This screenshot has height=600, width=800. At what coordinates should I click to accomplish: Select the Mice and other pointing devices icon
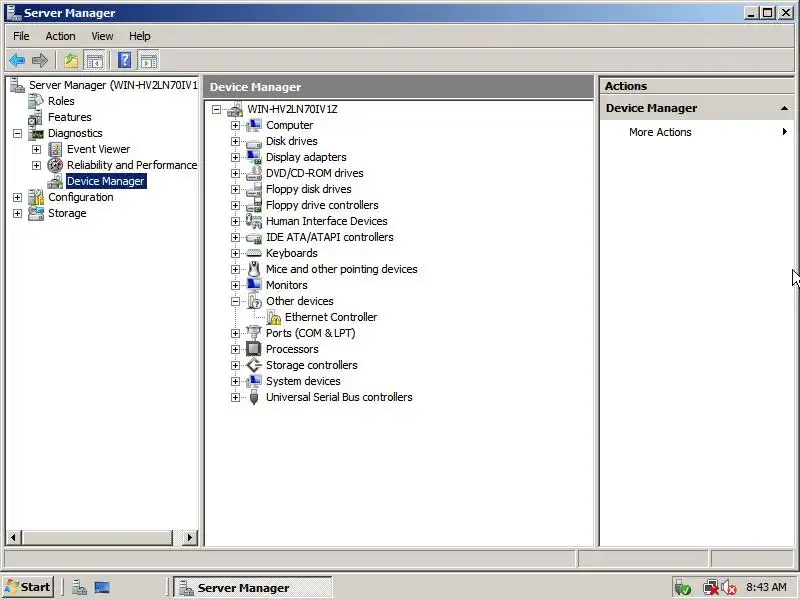254,269
